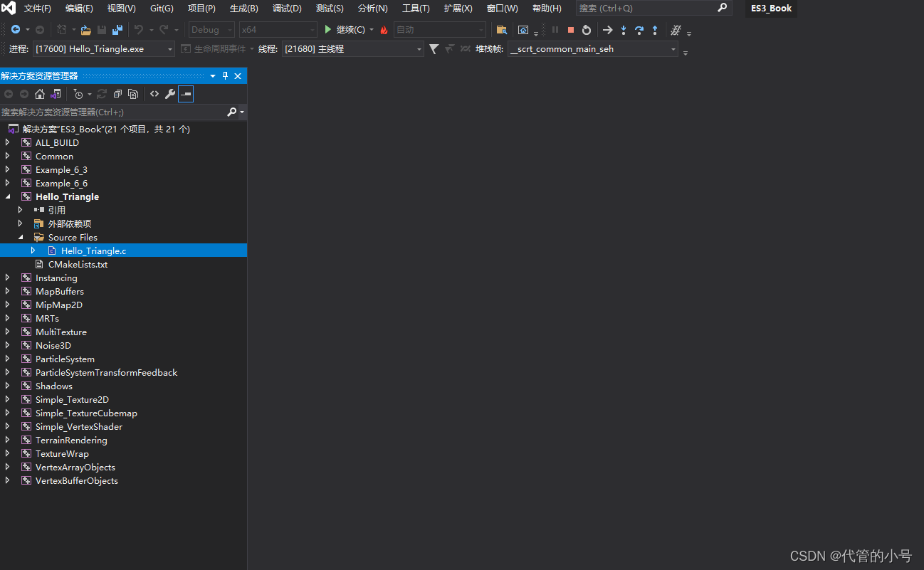Step Into with the blue down-arrow icon
The height and width of the screenshot is (570, 924).
(624, 30)
